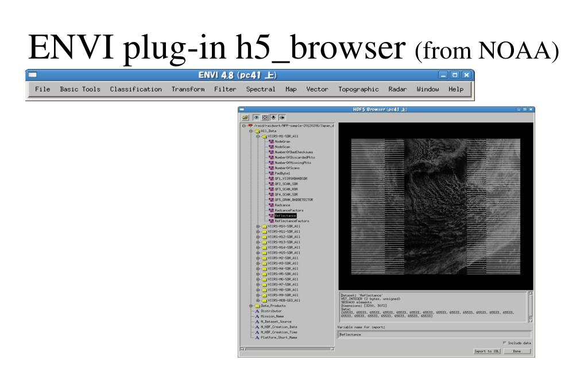Image resolution: width=588 pixels, height=368 pixels.
Task: Click dataset icon next to NumberOfDiscardedPkts
Action: point(272,158)
